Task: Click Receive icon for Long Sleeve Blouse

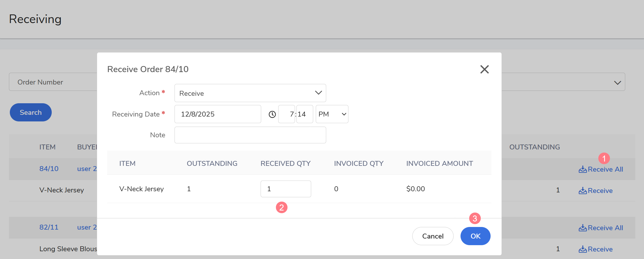Action: coord(582,249)
